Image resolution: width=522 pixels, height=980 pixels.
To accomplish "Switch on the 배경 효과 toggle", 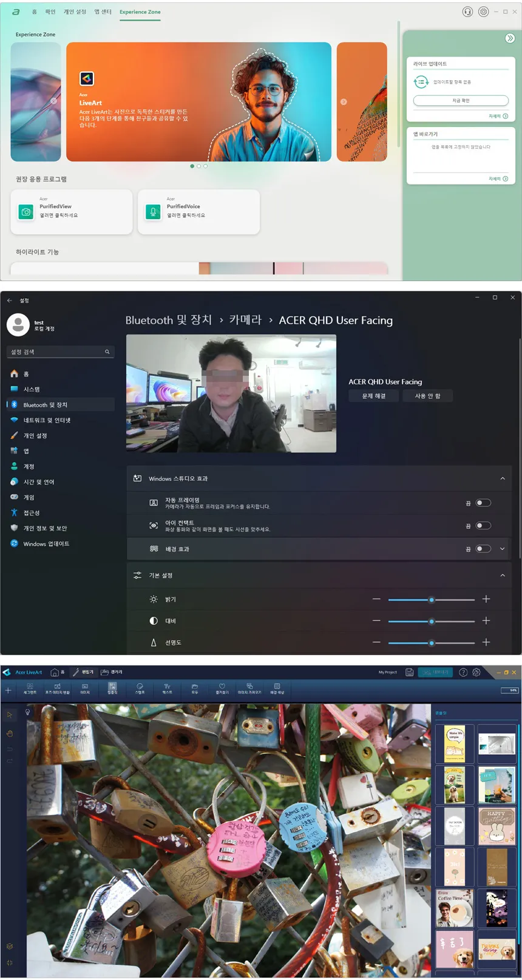I will coord(483,549).
